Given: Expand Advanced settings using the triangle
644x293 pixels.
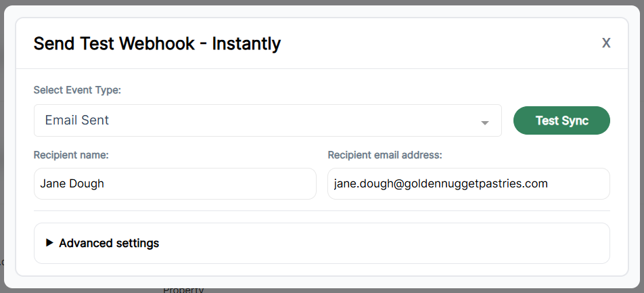Looking at the screenshot, I should (x=49, y=243).
